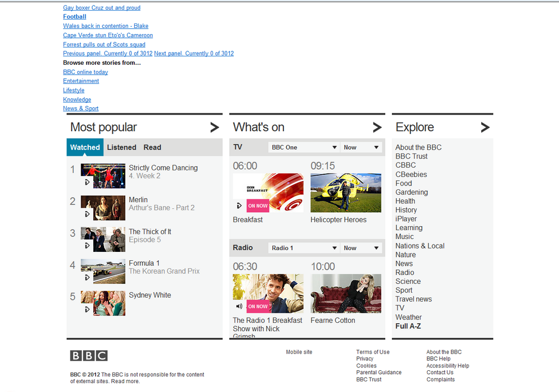This screenshot has width=559, height=392.
Task: Click the BBC logo in footer
Action: (89, 356)
